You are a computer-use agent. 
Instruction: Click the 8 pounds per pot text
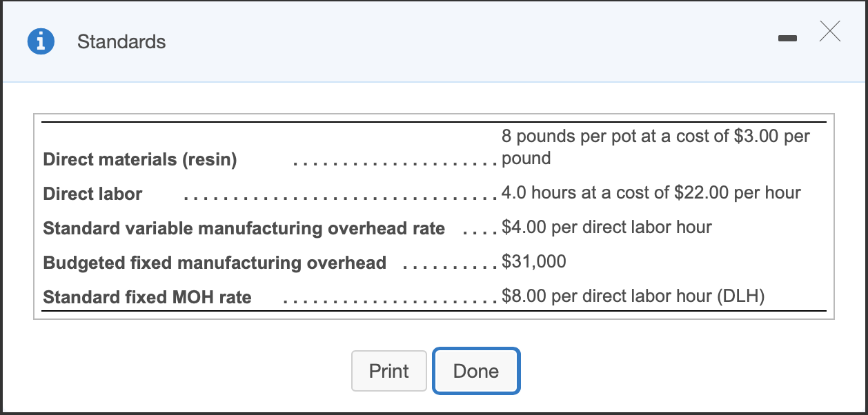[x=655, y=136]
